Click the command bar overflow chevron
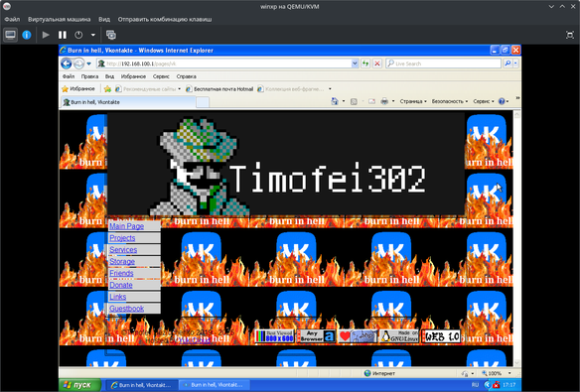580x392 pixels. (517, 98)
